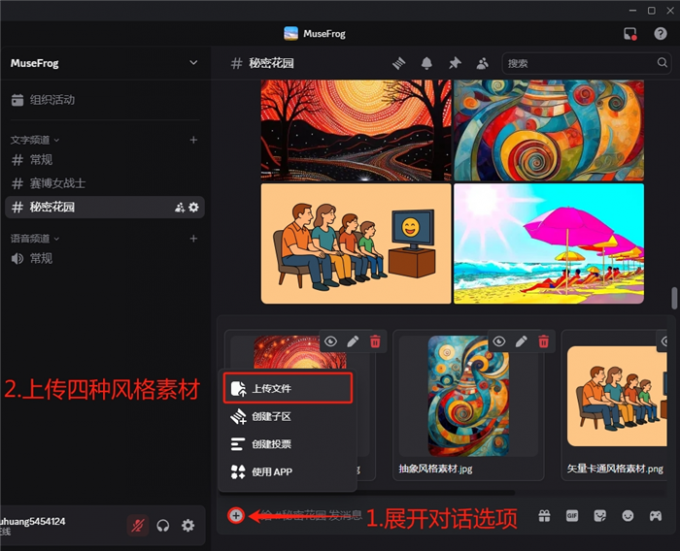
Task: Open the beach umbrella image
Action: tap(549, 244)
